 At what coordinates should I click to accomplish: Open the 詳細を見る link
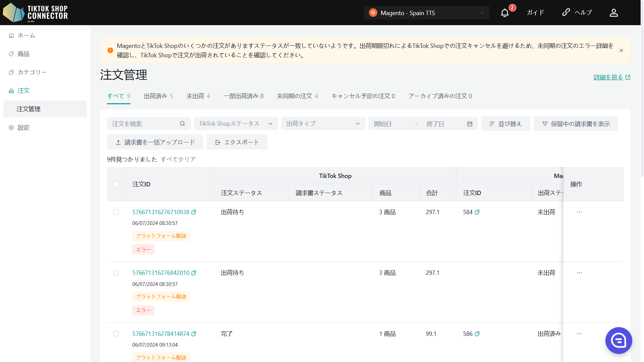click(612, 77)
